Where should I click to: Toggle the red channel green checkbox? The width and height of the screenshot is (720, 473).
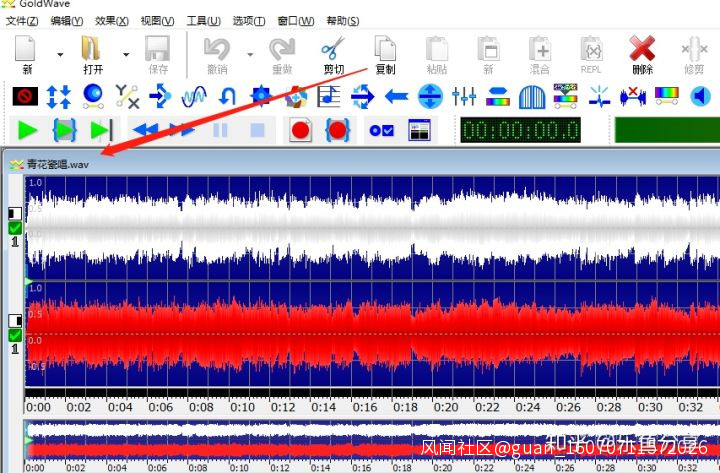(x=15, y=335)
